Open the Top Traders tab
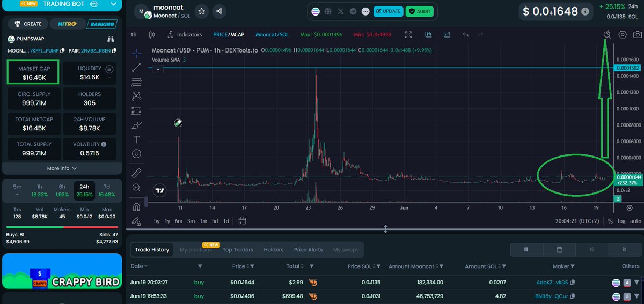The image size is (644, 304). [x=238, y=250]
